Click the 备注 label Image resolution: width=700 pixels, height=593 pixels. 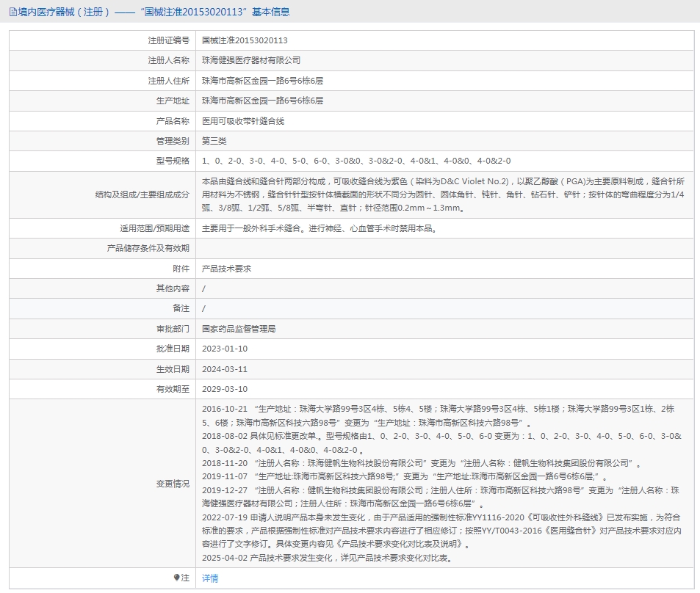click(181, 308)
